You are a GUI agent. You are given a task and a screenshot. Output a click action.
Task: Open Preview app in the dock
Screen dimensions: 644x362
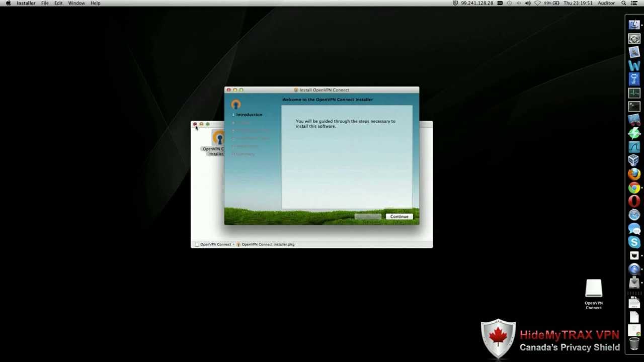click(x=634, y=52)
